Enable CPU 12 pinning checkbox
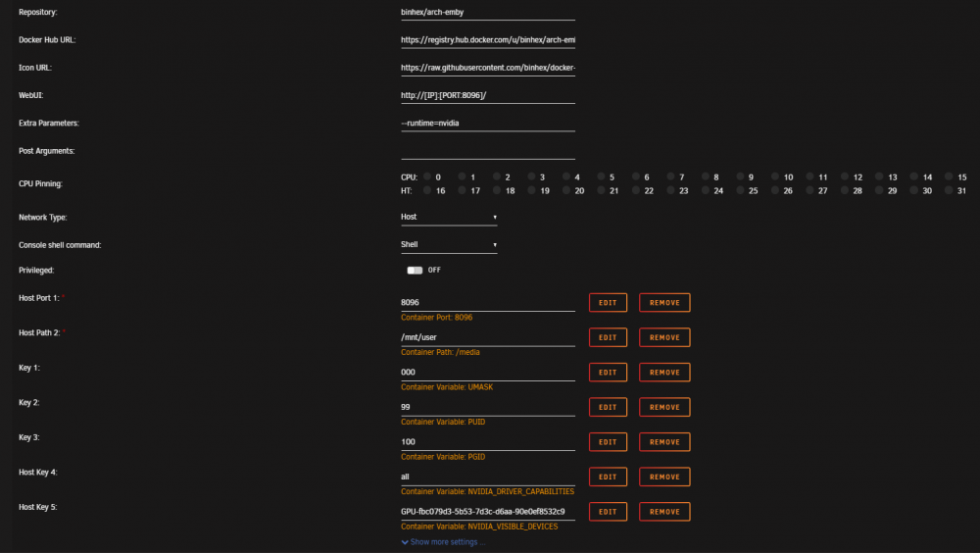The width and height of the screenshot is (980, 553). tap(845, 177)
